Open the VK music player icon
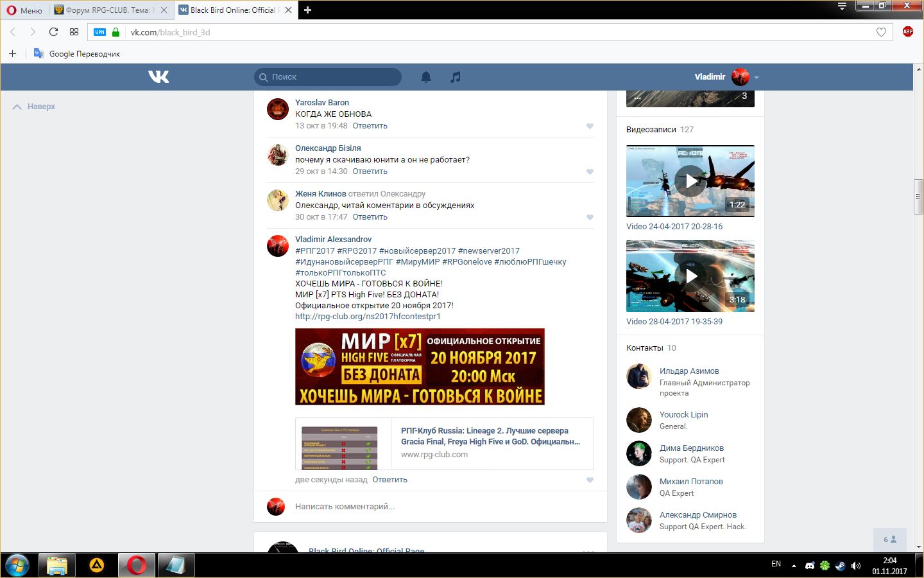Screen dimensions: 924x578 click(455, 77)
